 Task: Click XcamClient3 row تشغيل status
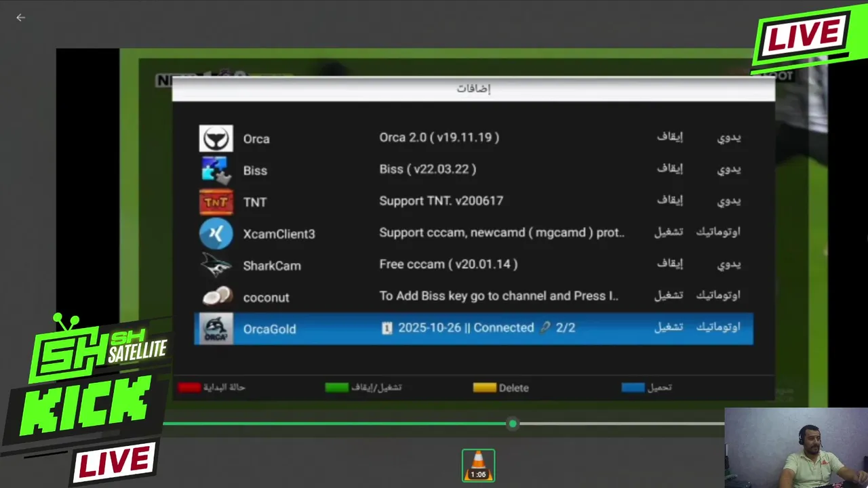(668, 232)
